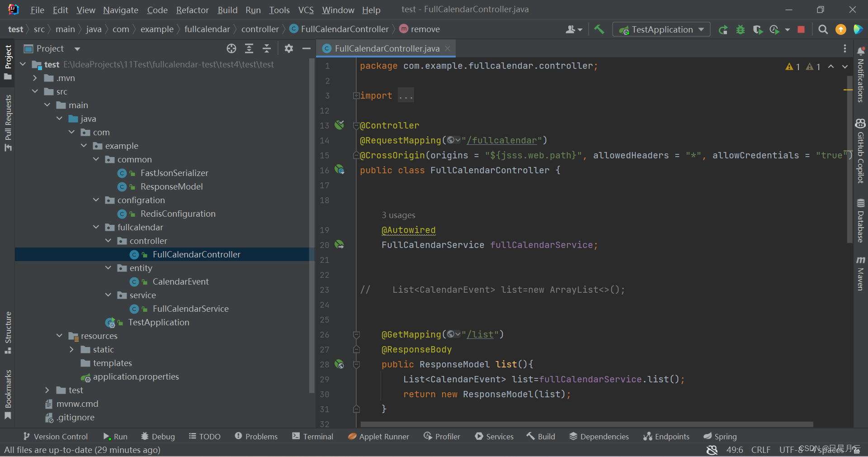This screenshot has width=868, height=457.
Task: Click the editor horizontal scrollbar
Action: (587, 424)
